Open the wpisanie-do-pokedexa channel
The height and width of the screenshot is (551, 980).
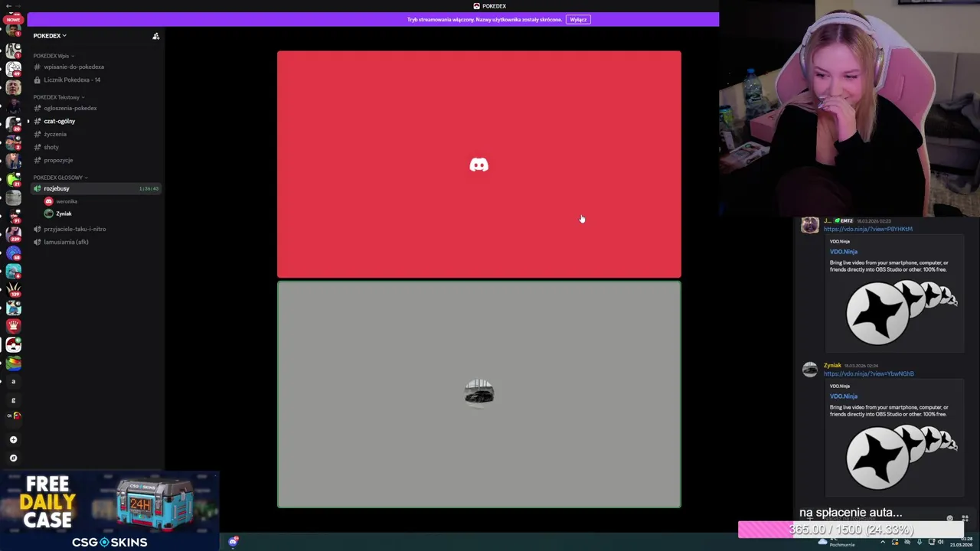(x=96, y=67)
